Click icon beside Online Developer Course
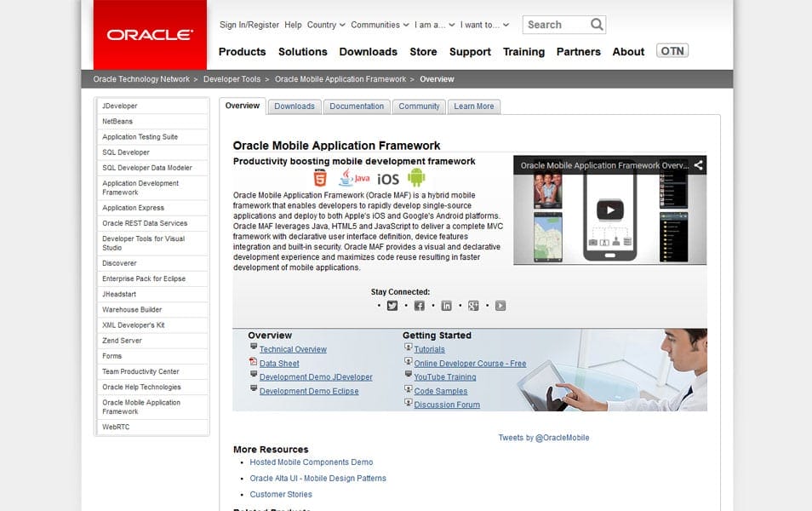 click(x=408, y=361)
